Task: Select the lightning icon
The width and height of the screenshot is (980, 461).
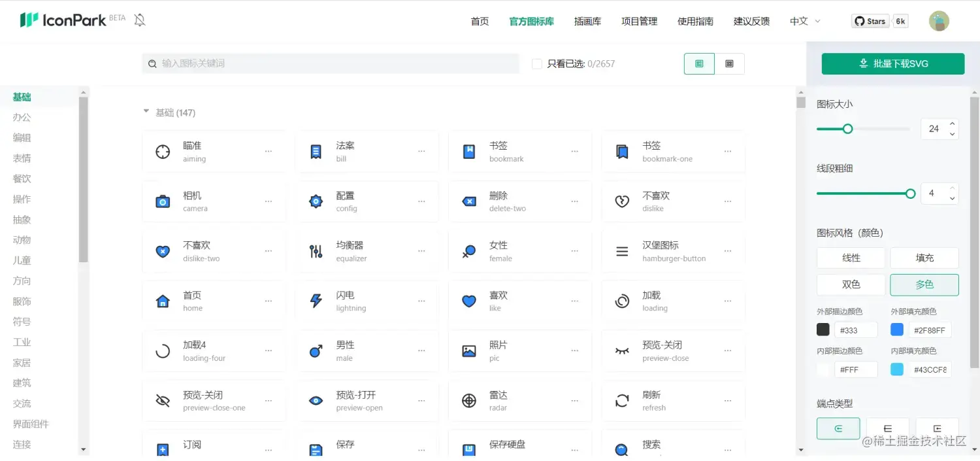Action: coord(316,301)
